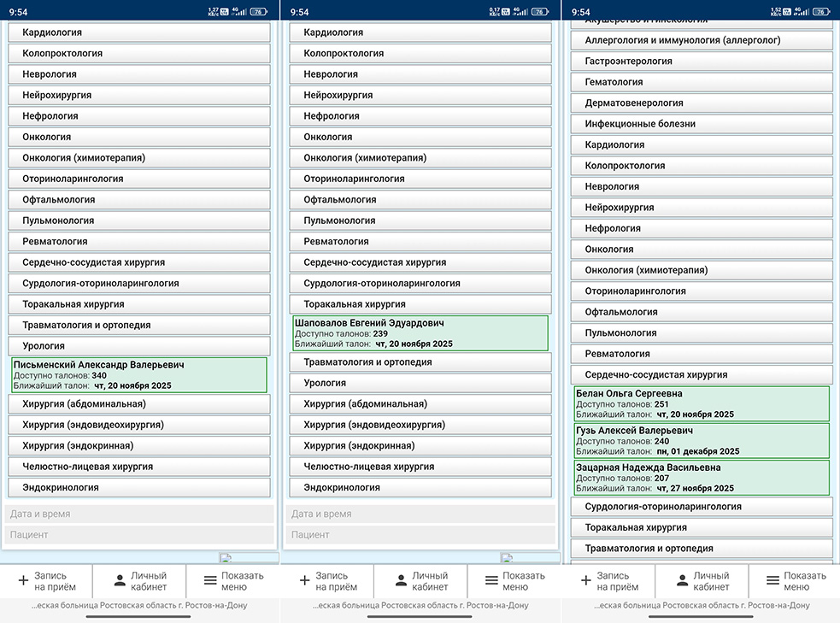Tap the person icon on the right screen
The image size is (840, 623).
click(681, 581)
